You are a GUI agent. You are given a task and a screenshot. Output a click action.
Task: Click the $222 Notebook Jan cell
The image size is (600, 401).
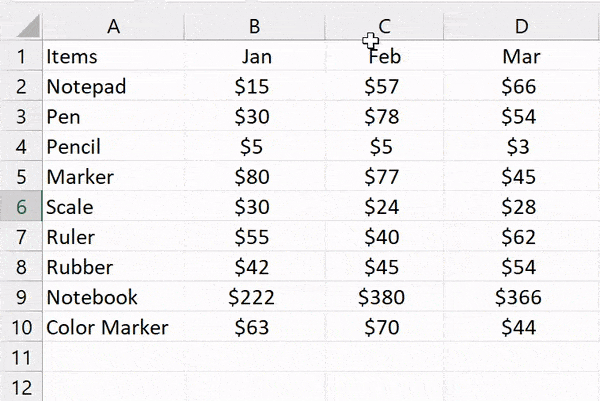(x=255, y=297)
